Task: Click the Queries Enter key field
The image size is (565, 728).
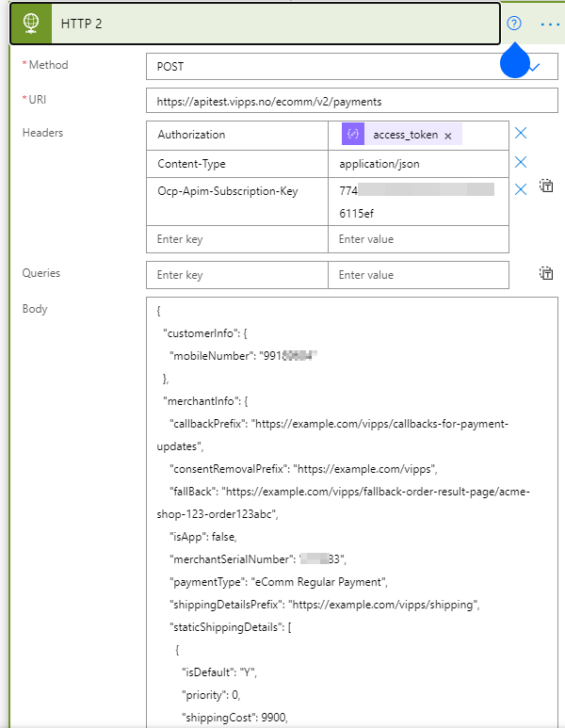Action: tap(237, 275)
